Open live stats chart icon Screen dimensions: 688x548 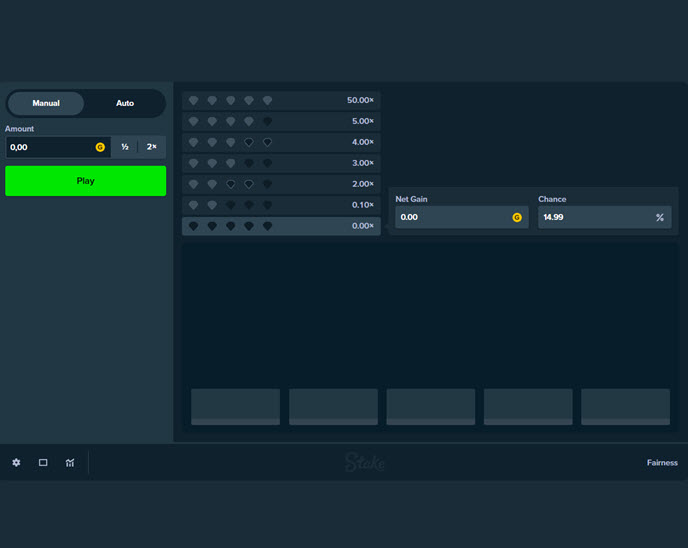[x=70, y=463]
